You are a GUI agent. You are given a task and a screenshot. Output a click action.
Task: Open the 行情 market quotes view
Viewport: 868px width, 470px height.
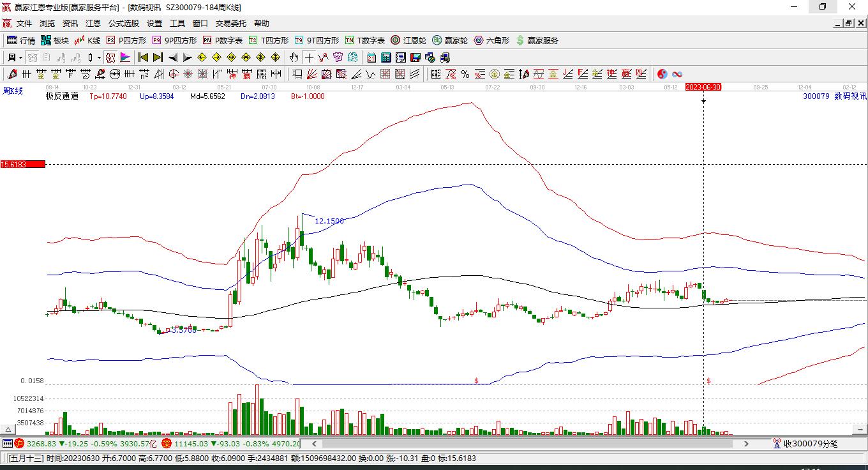pos(20,40)
